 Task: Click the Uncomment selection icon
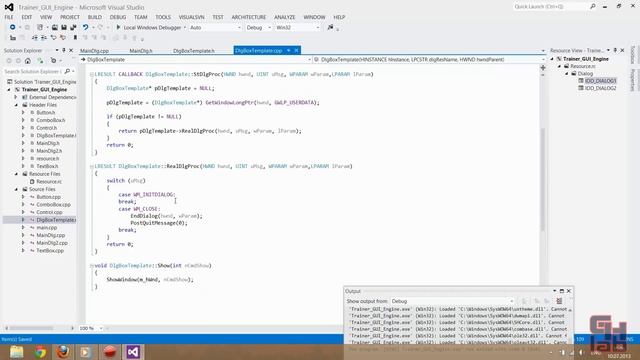pos(63,38)
